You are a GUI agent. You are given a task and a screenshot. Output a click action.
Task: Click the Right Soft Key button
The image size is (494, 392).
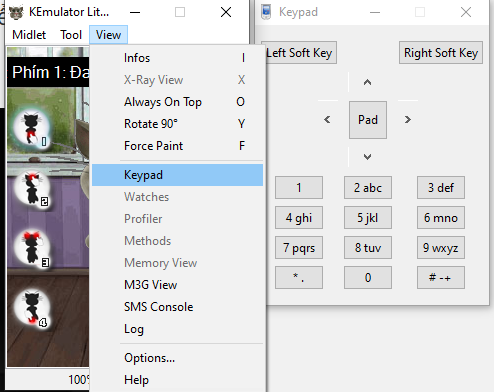[441, 53]
